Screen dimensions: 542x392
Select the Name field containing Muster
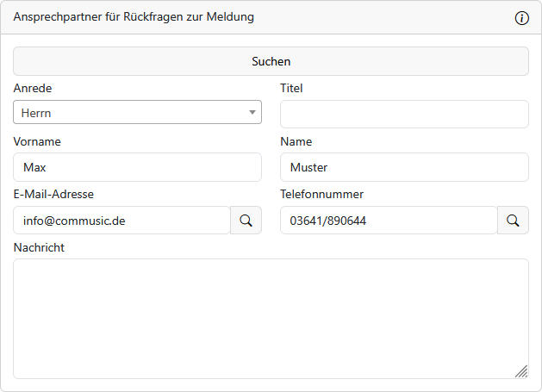(404, 167)
